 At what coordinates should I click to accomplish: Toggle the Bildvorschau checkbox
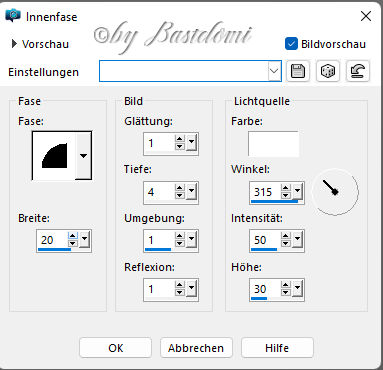[291, 44]
